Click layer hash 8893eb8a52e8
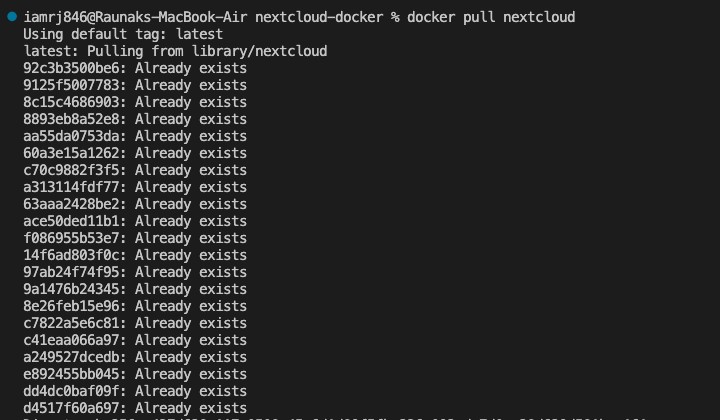 pyautogui.click(x=74, y=119)
